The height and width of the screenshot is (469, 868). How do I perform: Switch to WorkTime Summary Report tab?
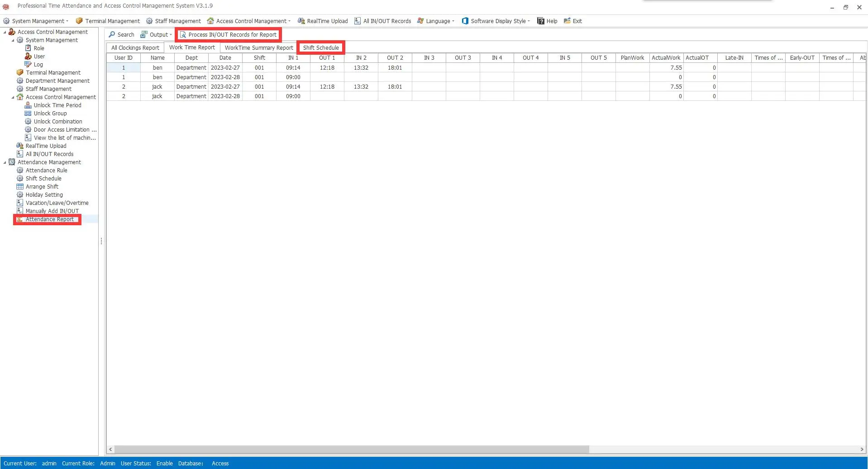[x=259, y=47]
